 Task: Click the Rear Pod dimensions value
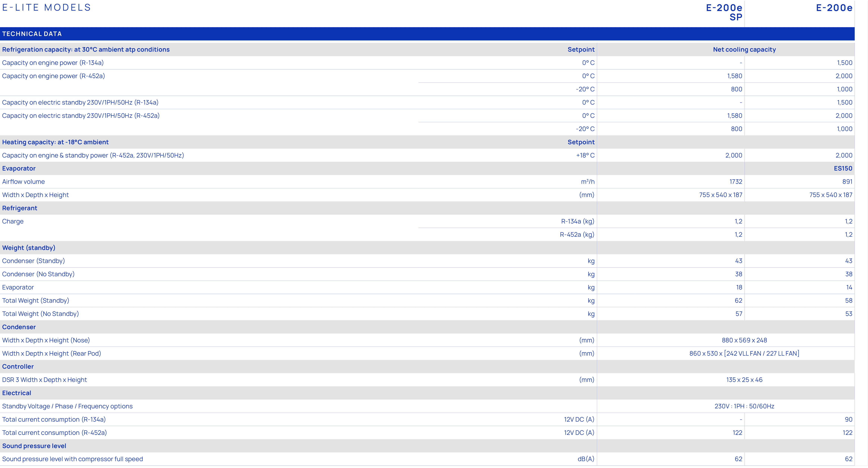coord(744,353)
